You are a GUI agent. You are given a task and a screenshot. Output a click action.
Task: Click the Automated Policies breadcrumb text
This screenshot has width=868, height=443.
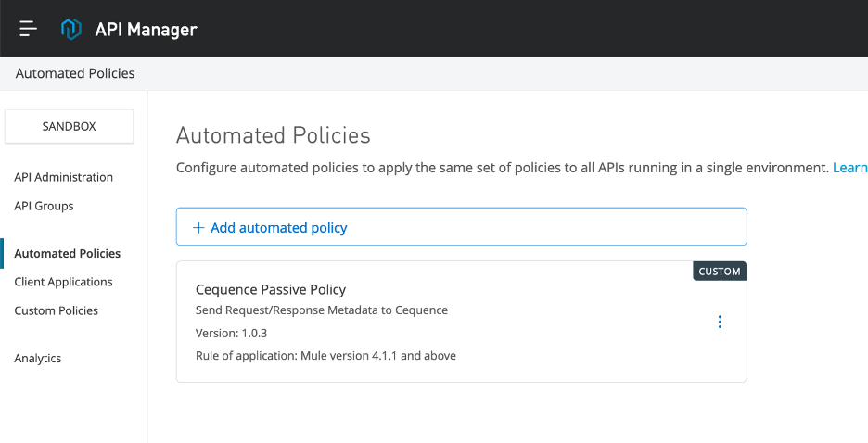[x=75, y=73]
